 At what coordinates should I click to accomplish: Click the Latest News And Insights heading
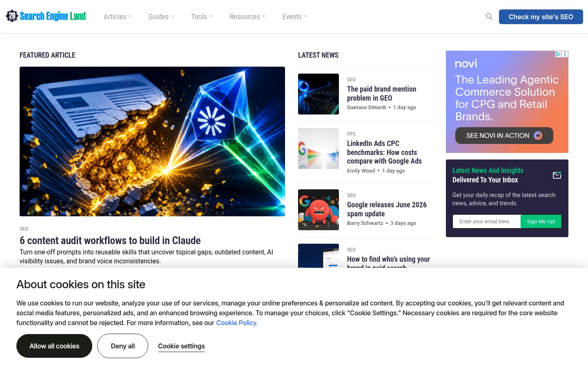pyautogui.click(x=488, y=171)
